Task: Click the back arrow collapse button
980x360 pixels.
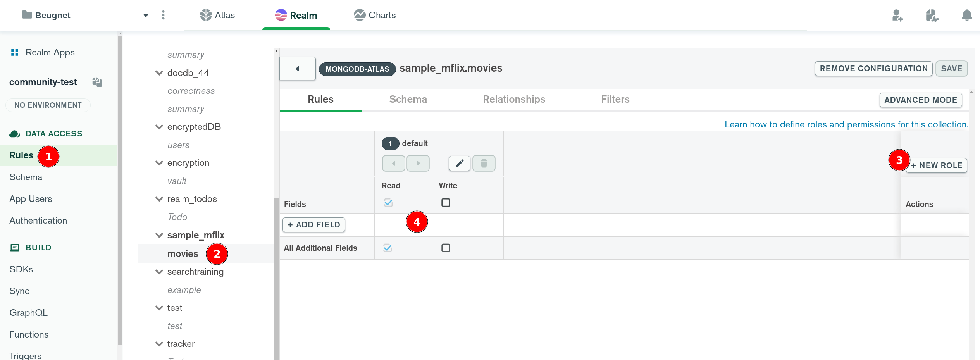Action: pos(297,69)
